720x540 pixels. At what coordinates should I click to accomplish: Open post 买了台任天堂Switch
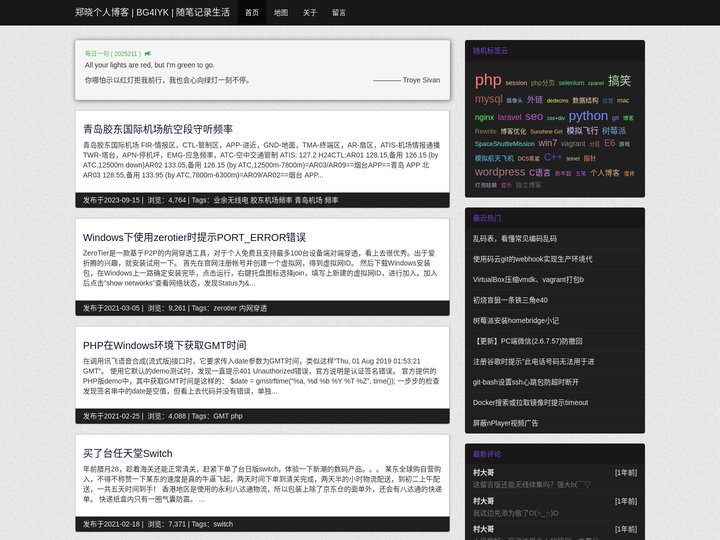[128, 454]
